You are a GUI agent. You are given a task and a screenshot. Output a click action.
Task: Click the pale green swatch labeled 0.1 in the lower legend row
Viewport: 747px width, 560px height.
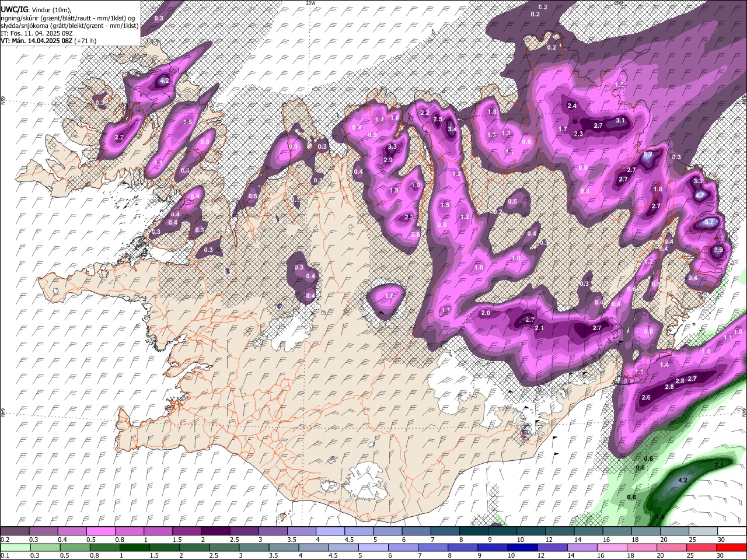[x=15, y=547]
